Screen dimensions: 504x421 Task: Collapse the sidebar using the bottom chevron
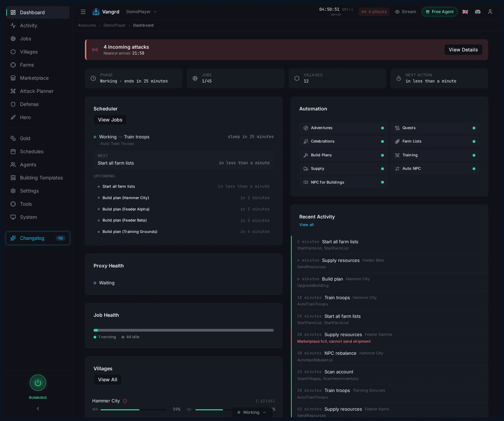tap(38, 408)
